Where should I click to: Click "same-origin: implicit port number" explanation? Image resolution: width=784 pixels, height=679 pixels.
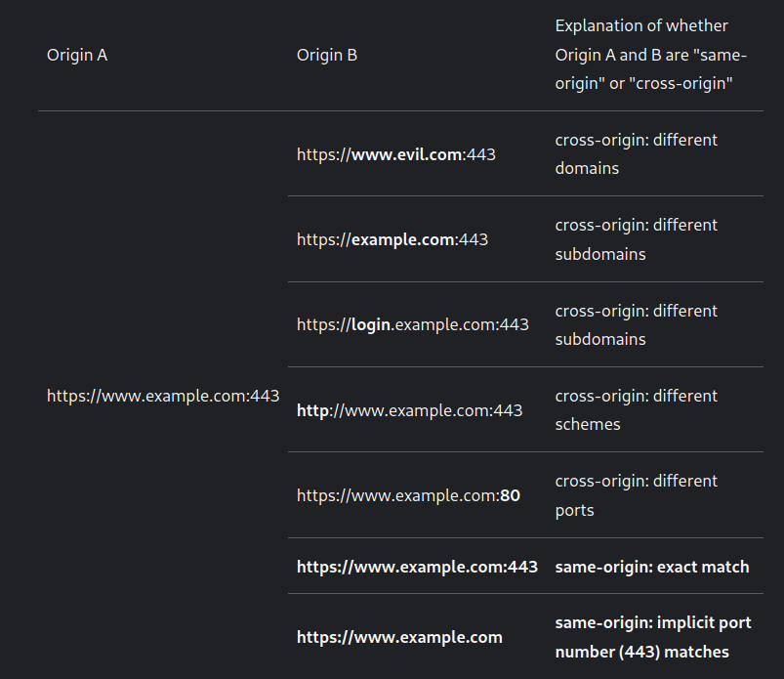click(x=653, y=637)
